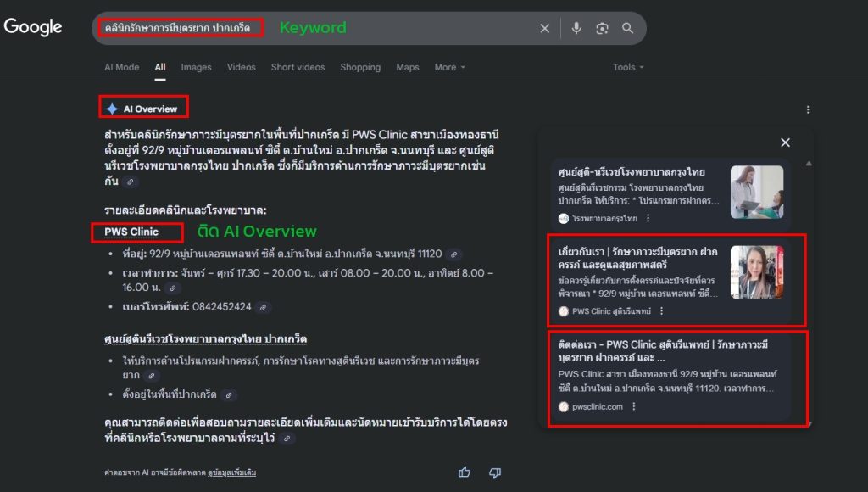Viewport: 868px width, 492px height.
Task: Go to the Short videos tab
Action: (298, 67)
